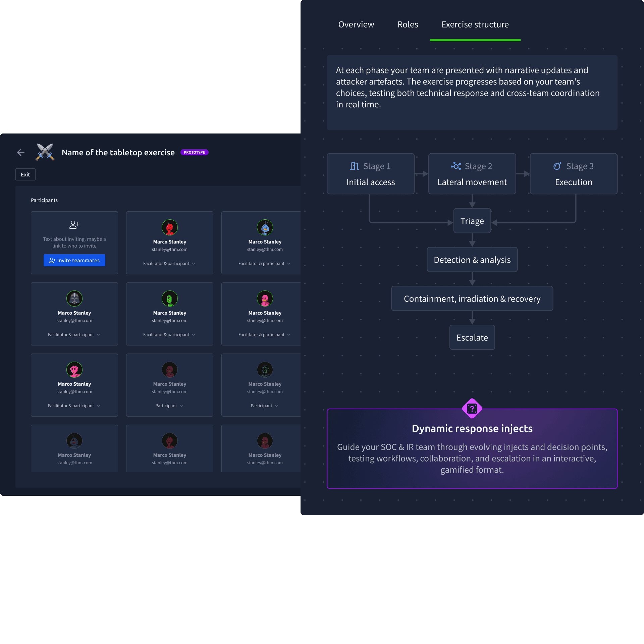
Task: Click the green alien avatar
Action: (169, 299)
